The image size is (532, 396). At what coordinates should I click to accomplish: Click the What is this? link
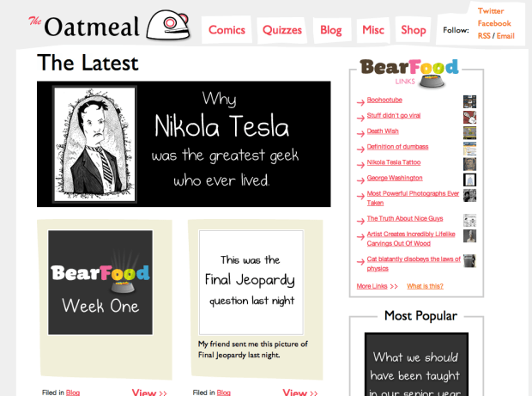(x=425, y=286)
